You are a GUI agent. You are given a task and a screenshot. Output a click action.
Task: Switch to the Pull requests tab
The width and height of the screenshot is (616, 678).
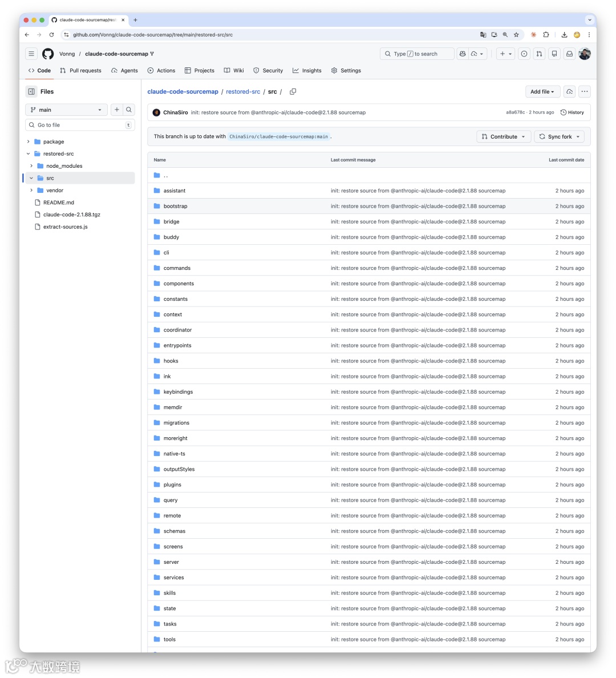(81, 70)
